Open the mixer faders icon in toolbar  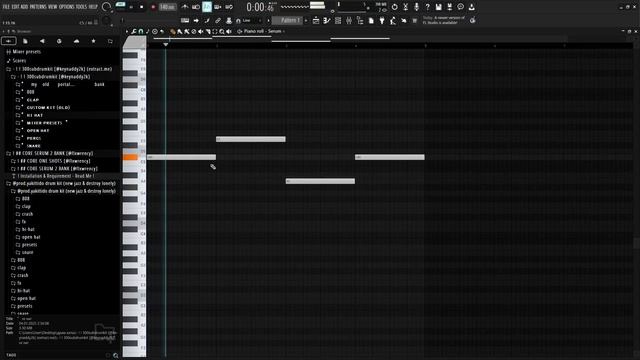349,20
